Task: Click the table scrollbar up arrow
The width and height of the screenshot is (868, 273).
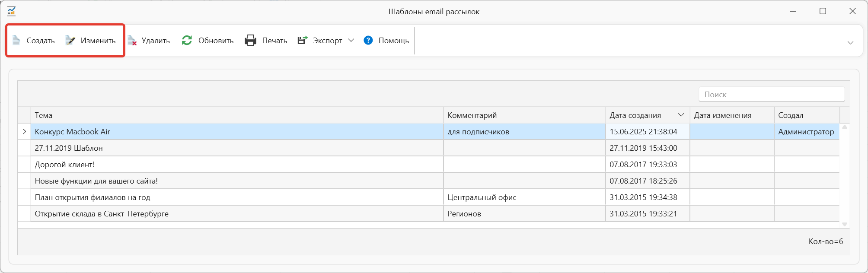Action: pos(845,127)
